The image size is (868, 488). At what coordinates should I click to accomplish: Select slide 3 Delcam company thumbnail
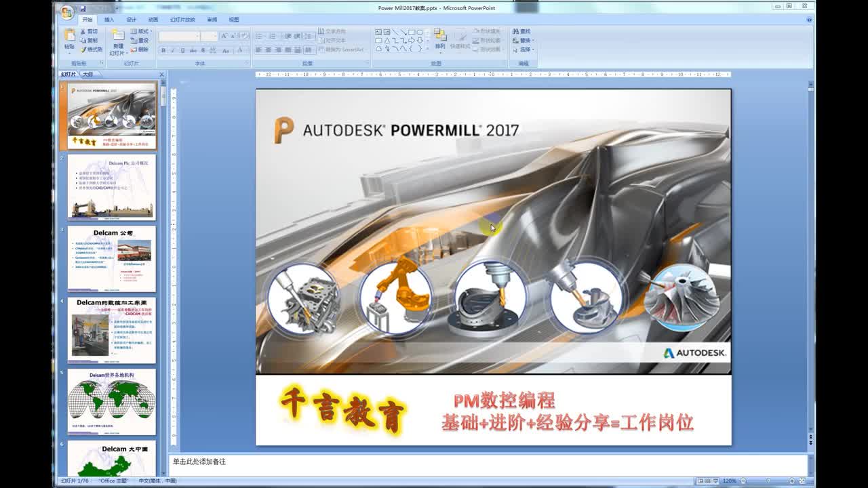point(112,259)
